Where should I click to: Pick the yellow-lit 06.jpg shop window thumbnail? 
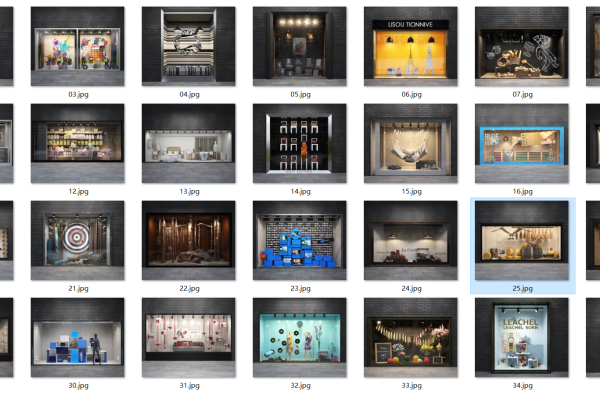(410, 47)
